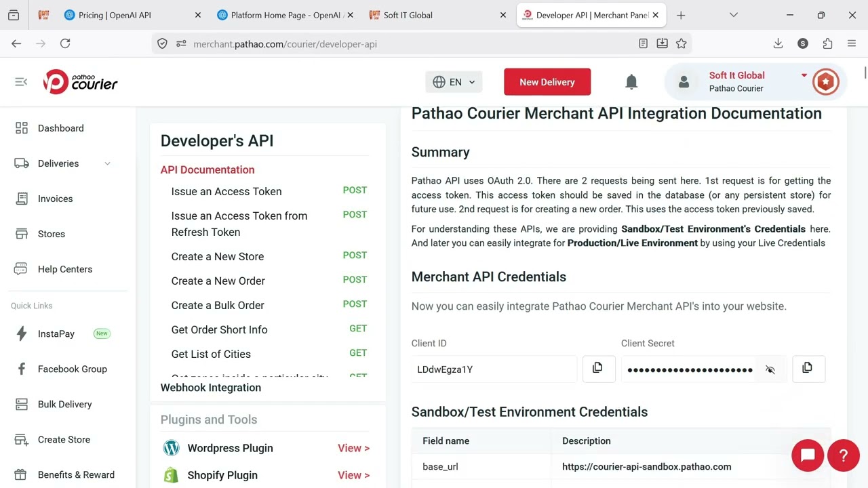
Task: Open Dashboard in the sidebar
Action: point(61,128)
